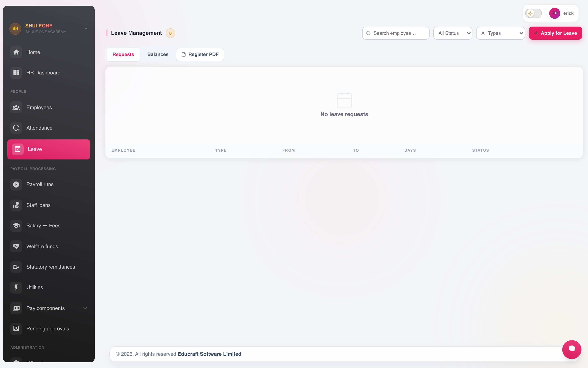Click the Leave Management heading
The width and height of the screenshot is (588, 368).
point(136,33)
